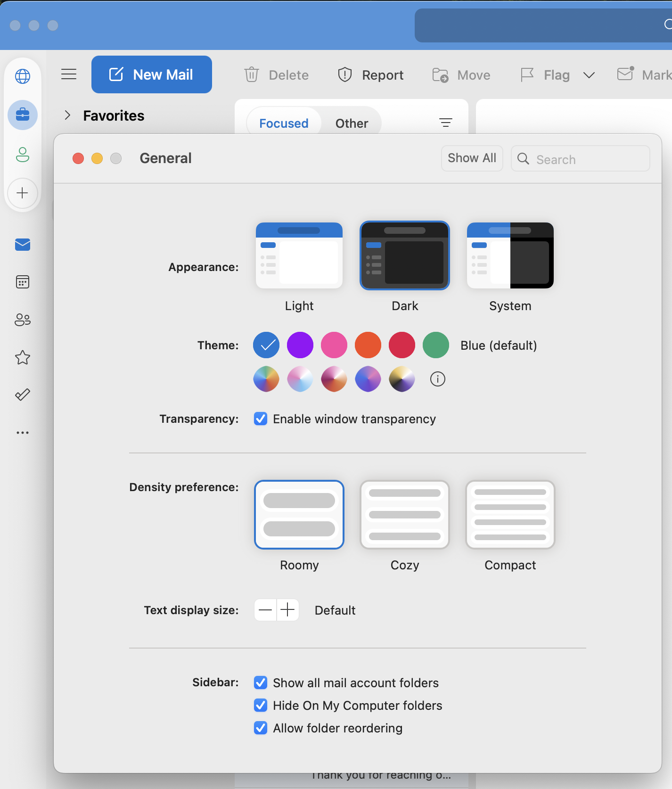The width and height of the screenshot is (672, 789).
Task: Click the Show All preferences button
Action: click(472, 158)
